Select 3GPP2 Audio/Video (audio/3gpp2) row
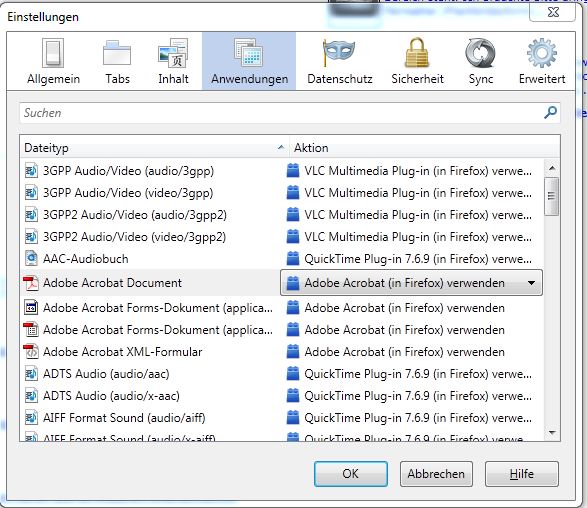587x508 pixels. pos(282,215)
